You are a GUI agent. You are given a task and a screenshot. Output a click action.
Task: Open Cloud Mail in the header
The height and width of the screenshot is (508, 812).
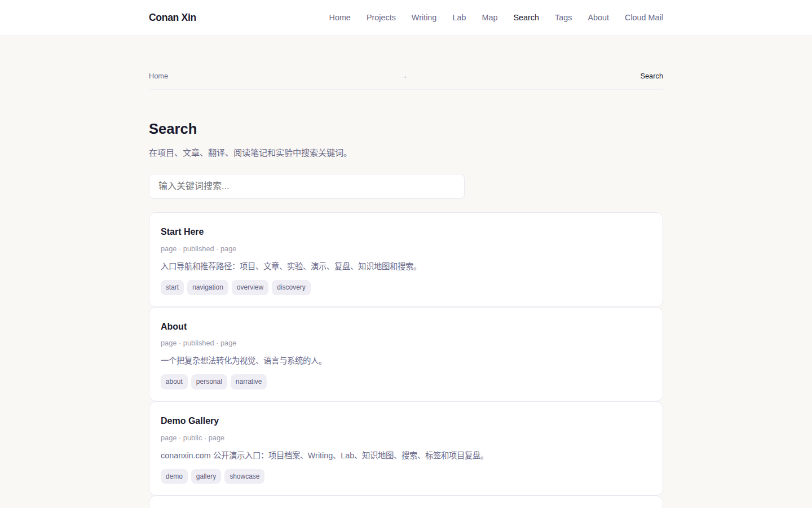pyautogui.click(x=643, y=17)
